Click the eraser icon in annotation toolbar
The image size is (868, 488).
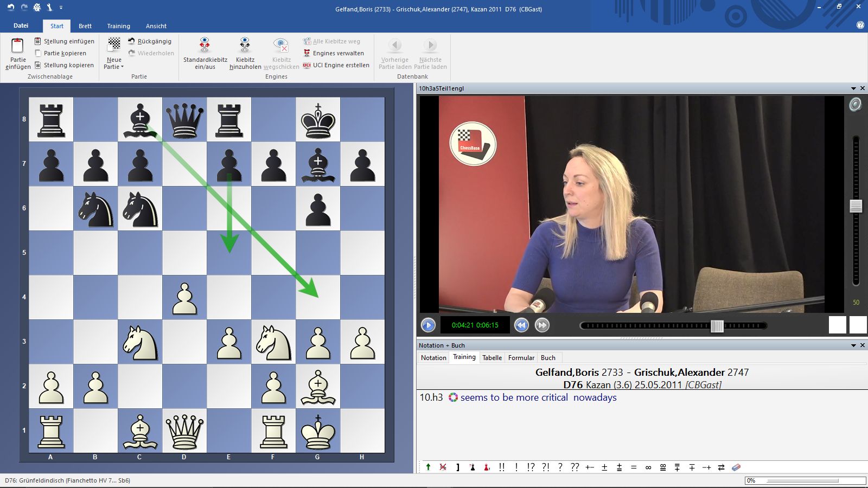click(736, 467)
